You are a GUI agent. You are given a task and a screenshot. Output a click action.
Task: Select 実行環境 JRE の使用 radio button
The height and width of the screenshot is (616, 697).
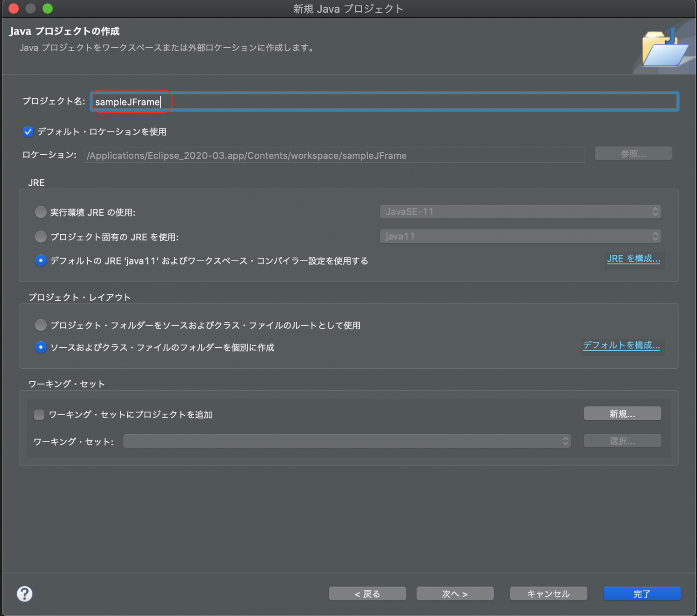[x=41, y=212]
